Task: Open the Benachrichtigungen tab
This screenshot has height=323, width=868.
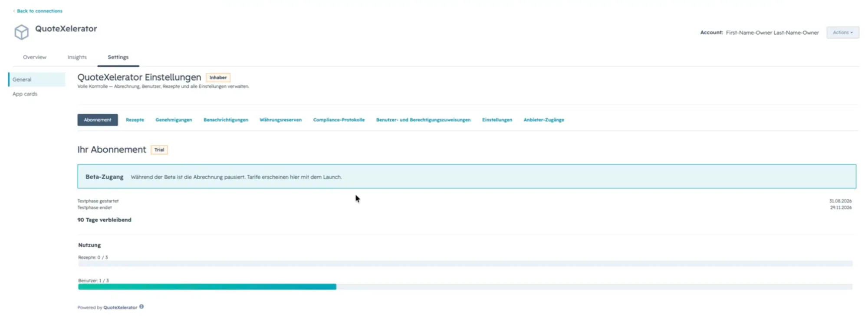Action: (226, 120)
